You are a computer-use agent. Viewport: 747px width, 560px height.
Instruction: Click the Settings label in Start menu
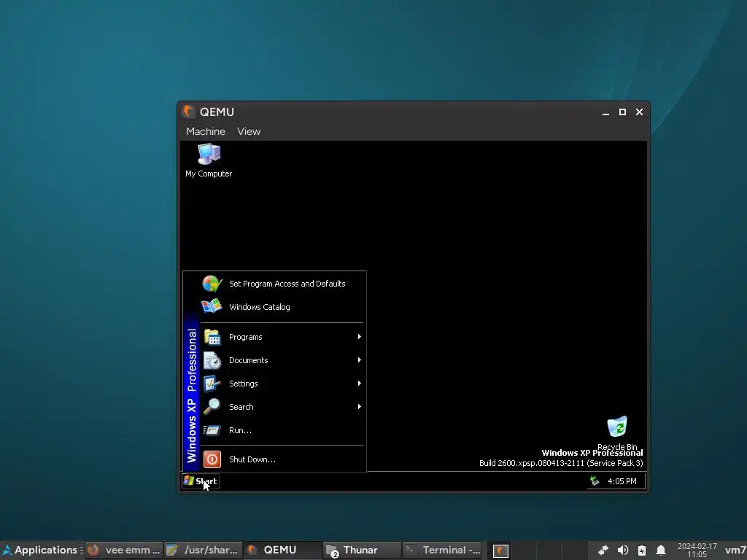coord(244,384)
